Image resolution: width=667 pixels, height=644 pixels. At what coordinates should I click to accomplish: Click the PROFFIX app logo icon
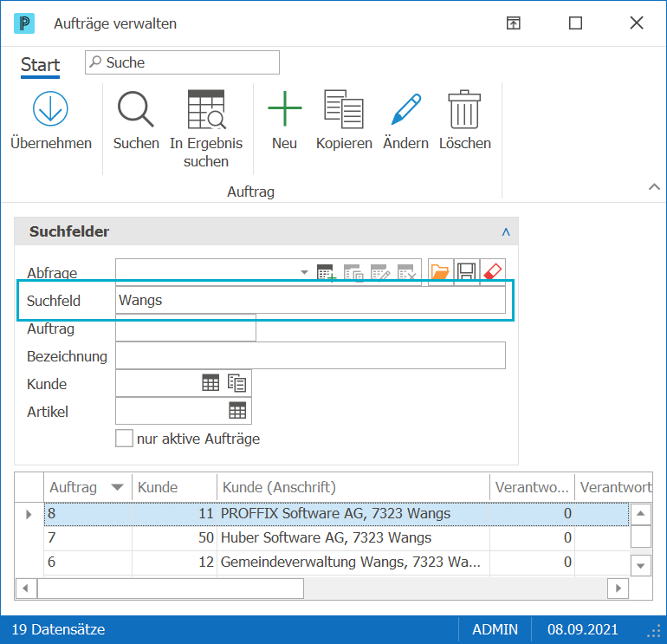pos(24,23)
